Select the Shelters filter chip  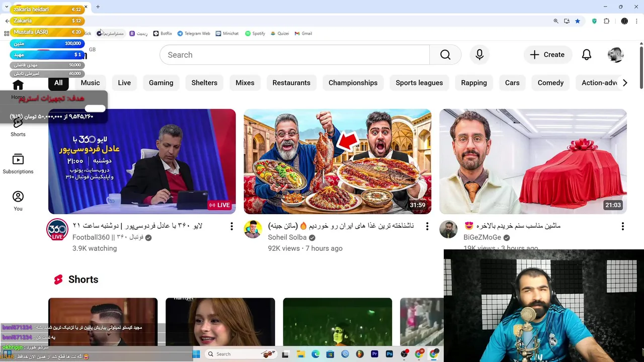pos(204,83)
